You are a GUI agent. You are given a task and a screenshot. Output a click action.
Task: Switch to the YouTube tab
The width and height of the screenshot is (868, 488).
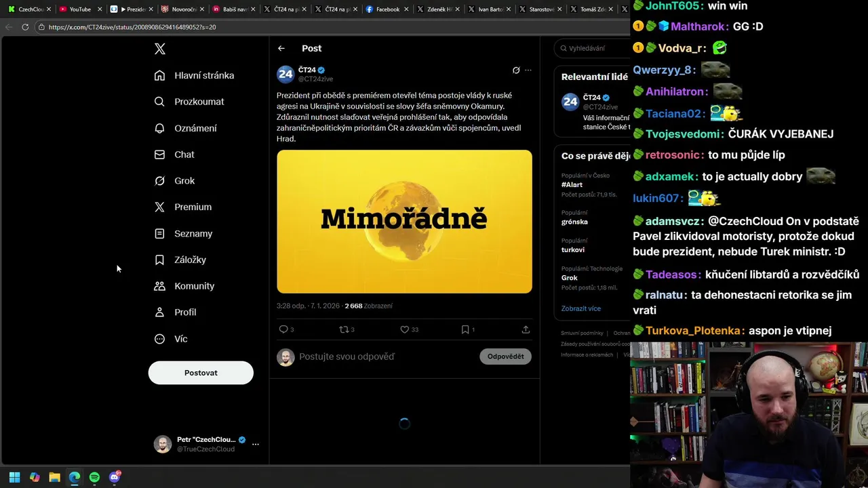point(79,9)
